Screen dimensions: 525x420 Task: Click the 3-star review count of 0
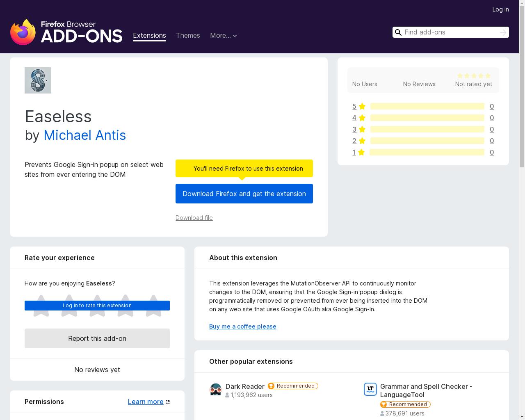492,129
